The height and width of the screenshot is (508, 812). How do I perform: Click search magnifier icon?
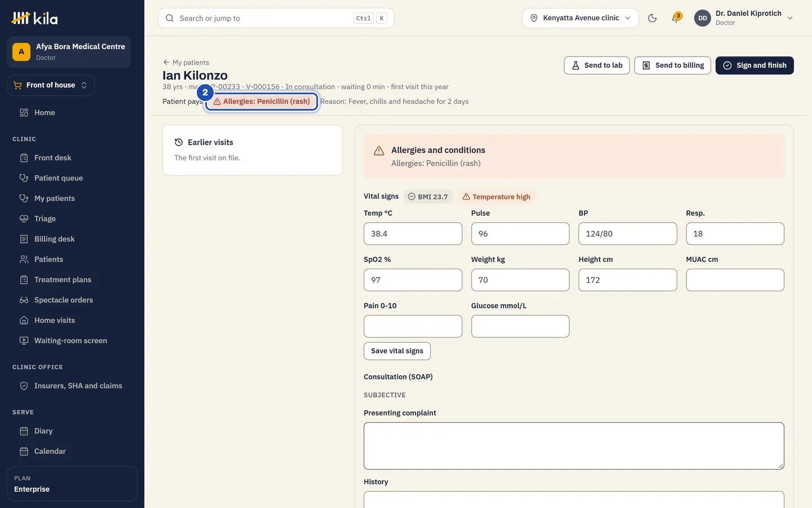click(170, 18)
